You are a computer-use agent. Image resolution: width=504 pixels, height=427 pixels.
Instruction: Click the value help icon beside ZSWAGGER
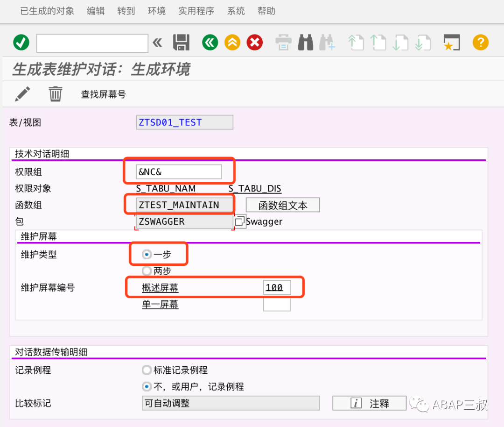click(240, 221)
